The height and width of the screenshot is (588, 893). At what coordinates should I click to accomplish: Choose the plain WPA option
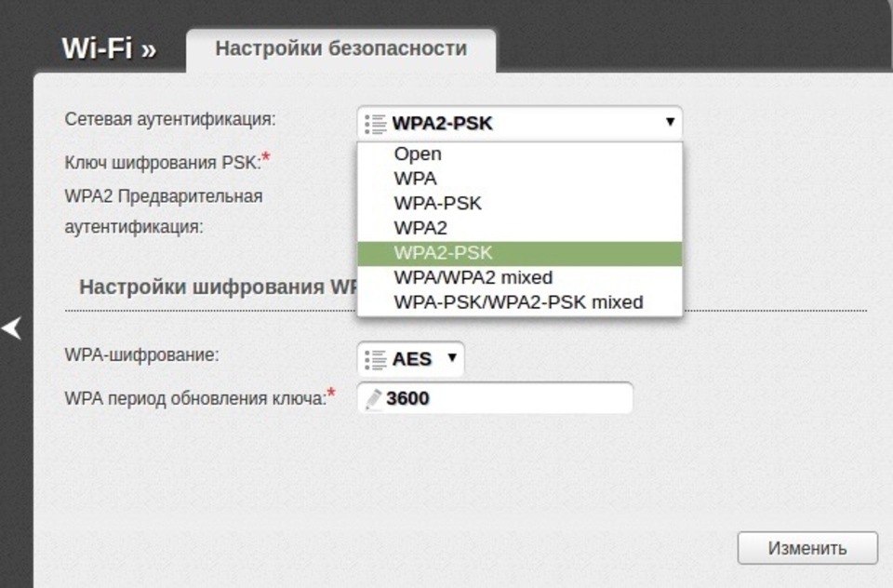coord(415,179)
